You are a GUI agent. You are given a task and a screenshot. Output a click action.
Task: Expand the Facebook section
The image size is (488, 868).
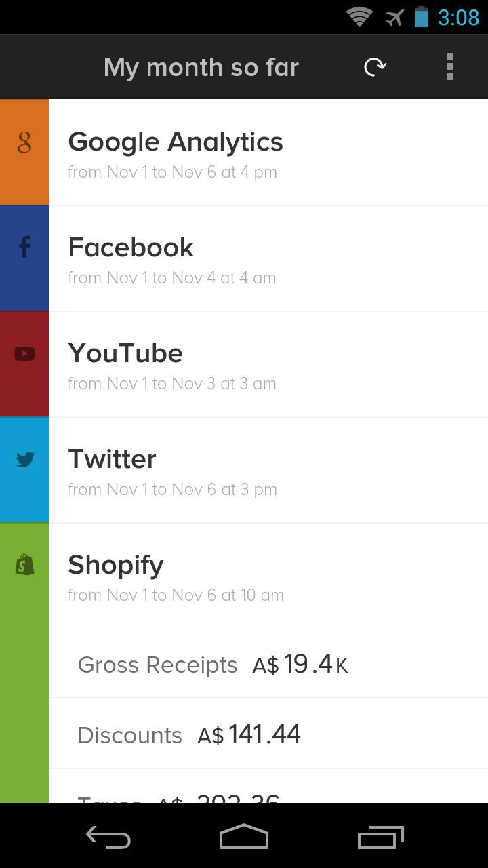point(268,258)
